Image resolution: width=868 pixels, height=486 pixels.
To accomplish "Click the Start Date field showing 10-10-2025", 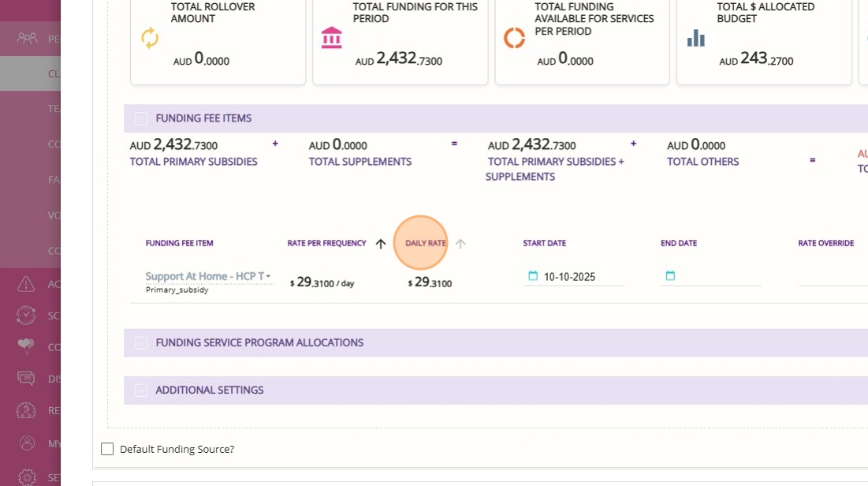I will 579,277.
